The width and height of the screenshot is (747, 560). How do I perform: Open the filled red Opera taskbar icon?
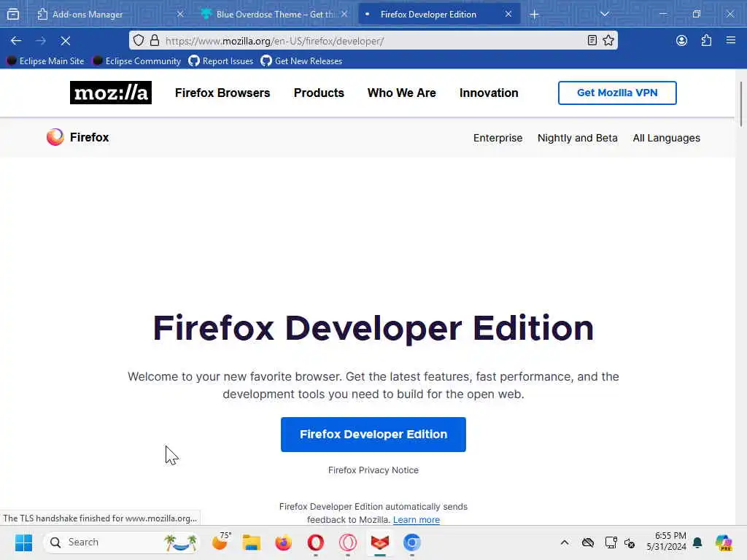[x=315, y=542]
